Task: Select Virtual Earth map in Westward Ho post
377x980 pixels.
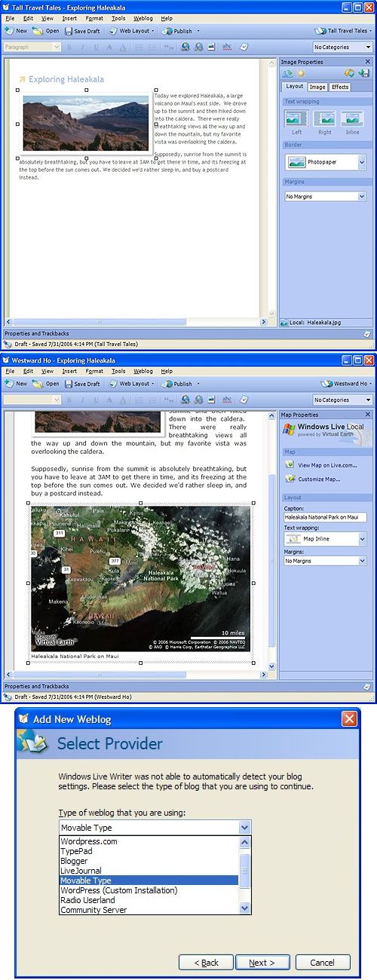Action: (x=140, y=578)
